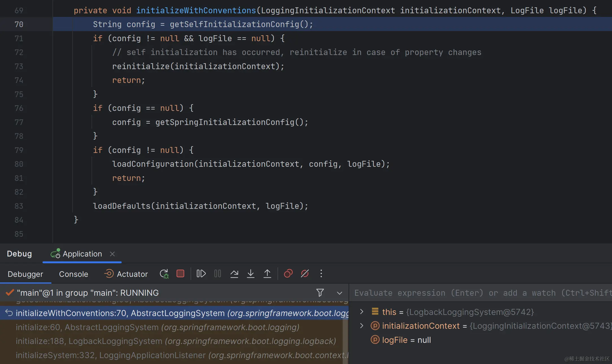This screenshot has height=364, width=612.
Task: Switch to the Console tab
Action: (74, 274)
